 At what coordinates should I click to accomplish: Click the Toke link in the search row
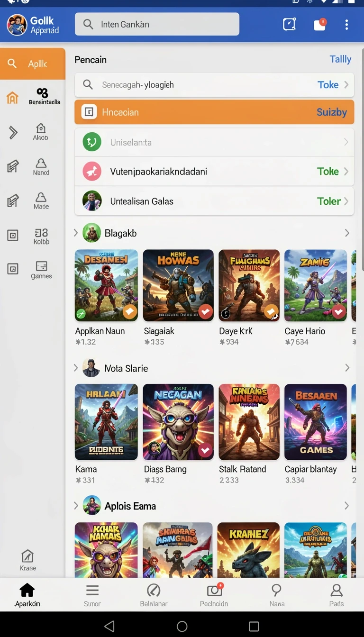pos(328,85)
